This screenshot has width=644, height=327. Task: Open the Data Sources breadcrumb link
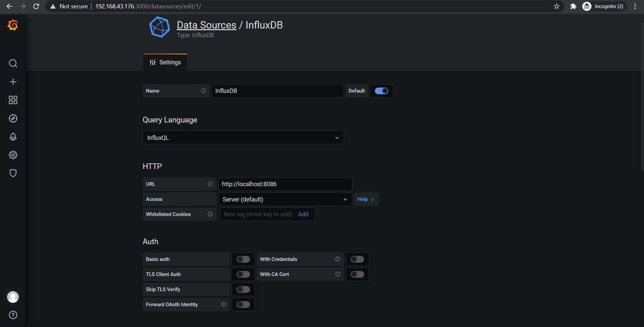(207, 25)
